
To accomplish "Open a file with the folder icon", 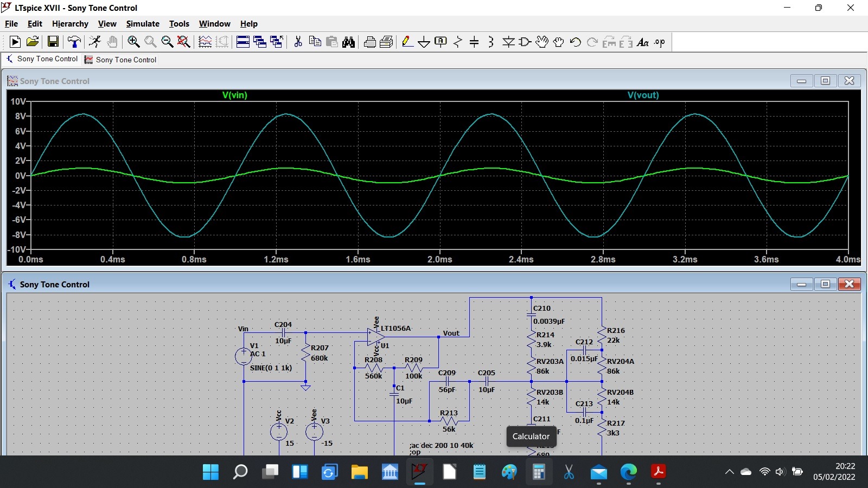I will tap(33, 42).
